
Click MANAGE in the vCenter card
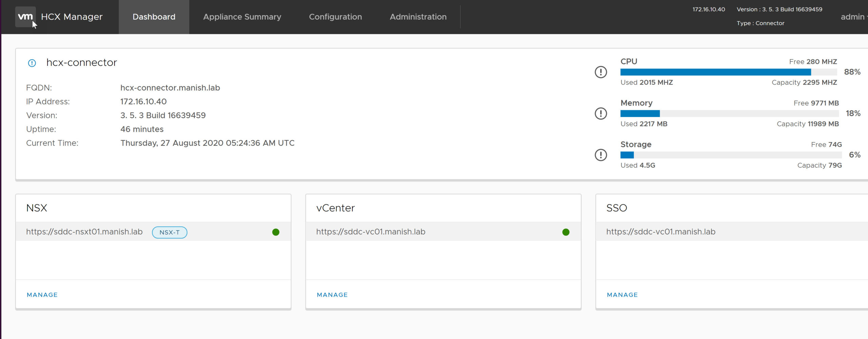click(x=332, y=295)
